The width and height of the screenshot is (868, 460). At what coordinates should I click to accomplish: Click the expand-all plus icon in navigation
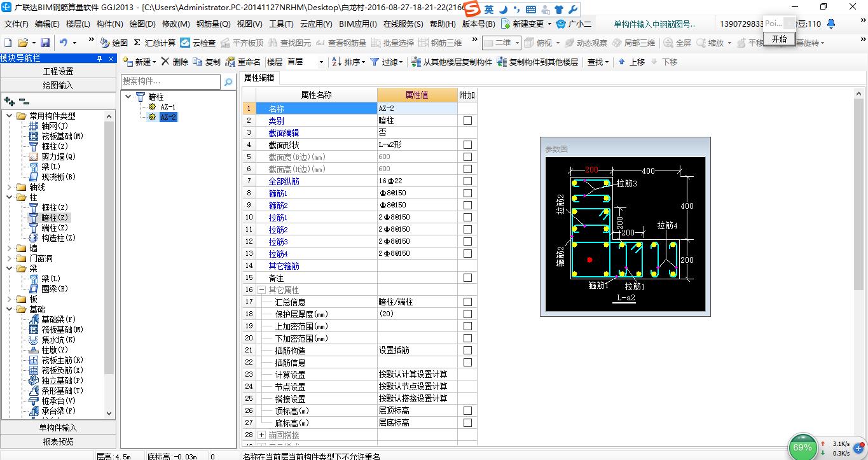coord(10,101)
